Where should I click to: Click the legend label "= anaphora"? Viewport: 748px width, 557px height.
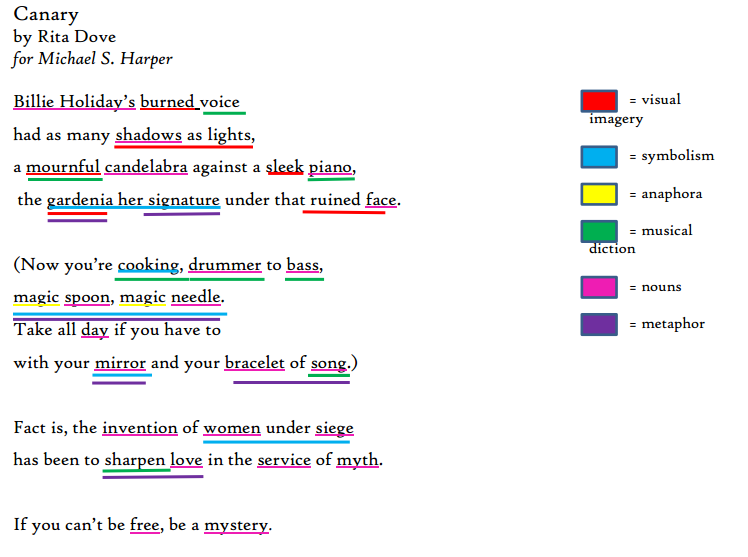point(665,195)
